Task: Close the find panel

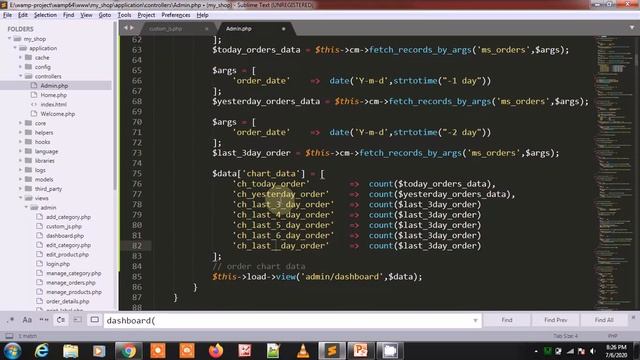Action: point(633,317)
